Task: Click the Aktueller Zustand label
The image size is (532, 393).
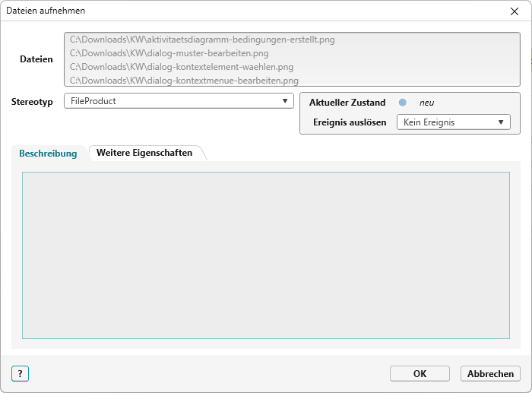Action: tap(347, 103)
